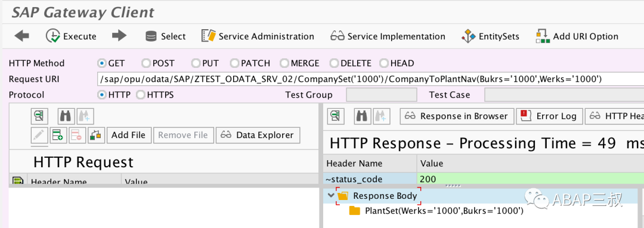Click the Add URI Option icon
Viewport: 644px width, 228px height.
coord(543,36)
